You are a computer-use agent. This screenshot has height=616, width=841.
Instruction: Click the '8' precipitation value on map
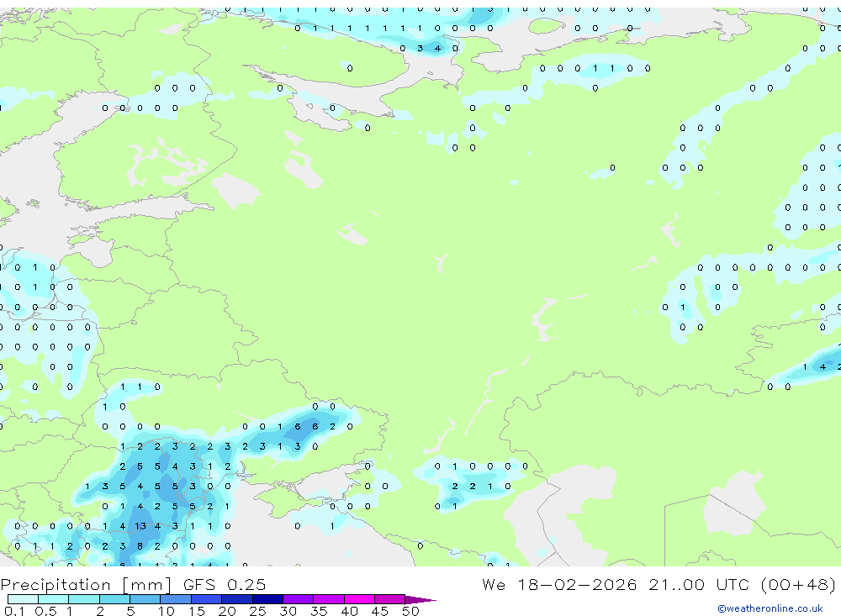point(140,545)
